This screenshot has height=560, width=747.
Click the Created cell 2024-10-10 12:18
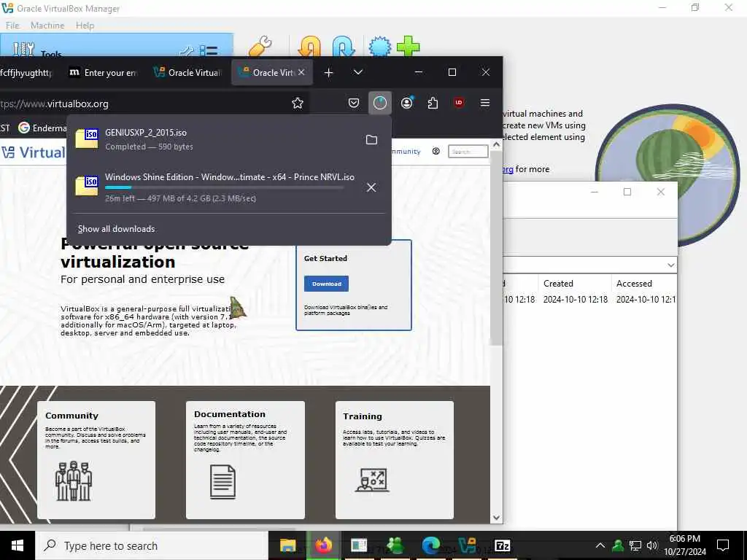(576, 300)
